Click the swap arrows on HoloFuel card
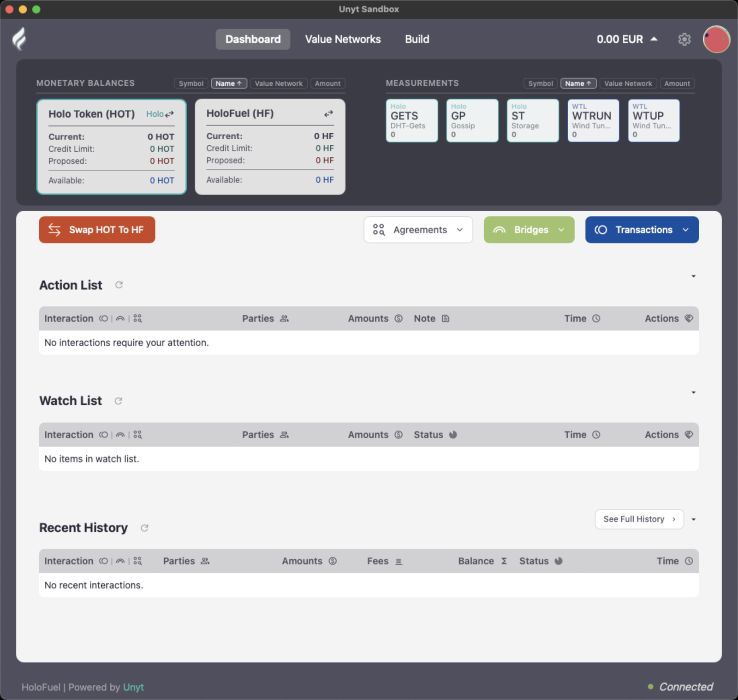Viewport: 738px width, 700px height. click(328, 113)
